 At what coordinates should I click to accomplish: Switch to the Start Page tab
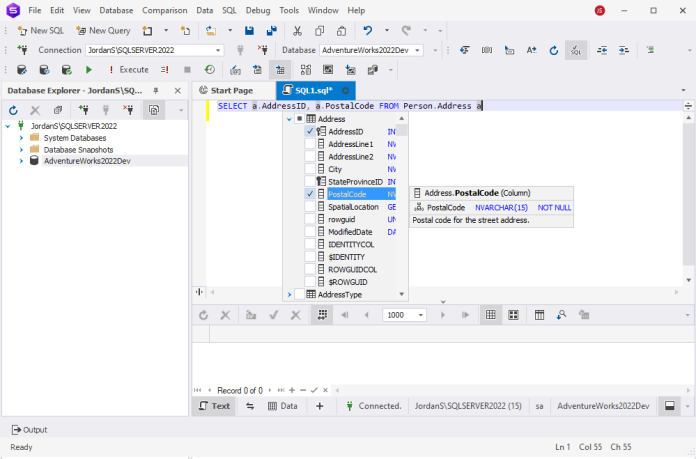(x=231, y=90)
